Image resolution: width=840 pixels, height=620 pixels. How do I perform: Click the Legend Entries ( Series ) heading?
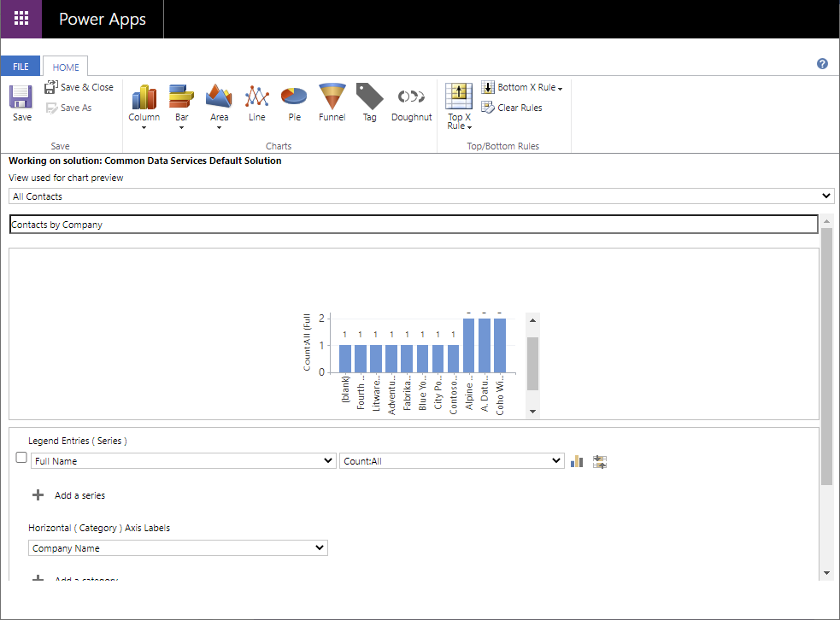[78, 441]
